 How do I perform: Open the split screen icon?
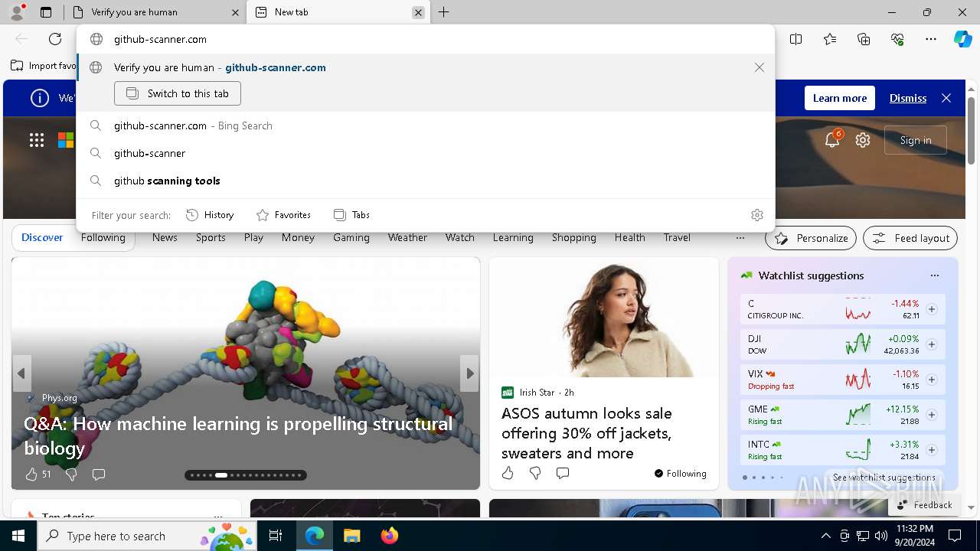coord(795,39)
